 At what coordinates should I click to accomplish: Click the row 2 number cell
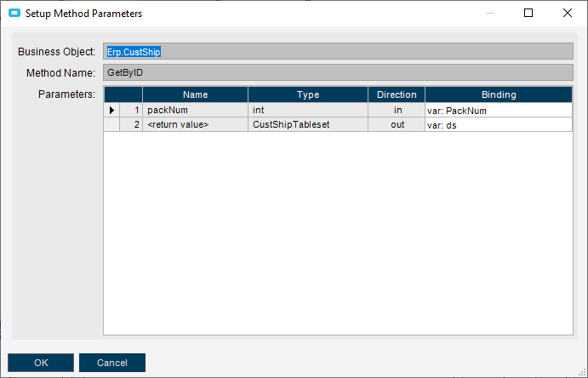(x=131, y=124)
